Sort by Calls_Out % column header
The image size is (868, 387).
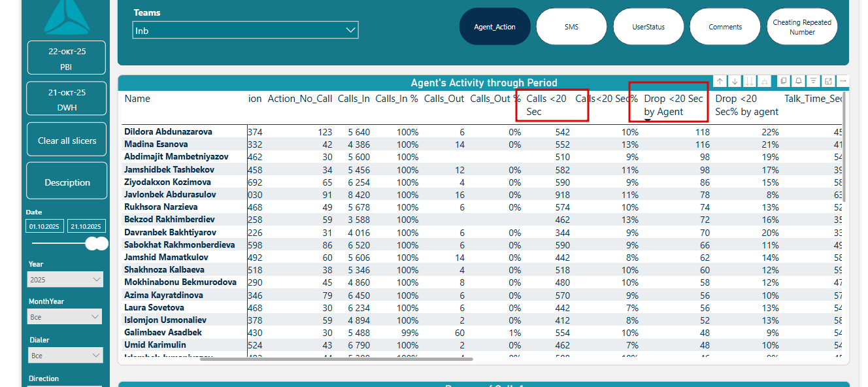[x=495, y=99]
